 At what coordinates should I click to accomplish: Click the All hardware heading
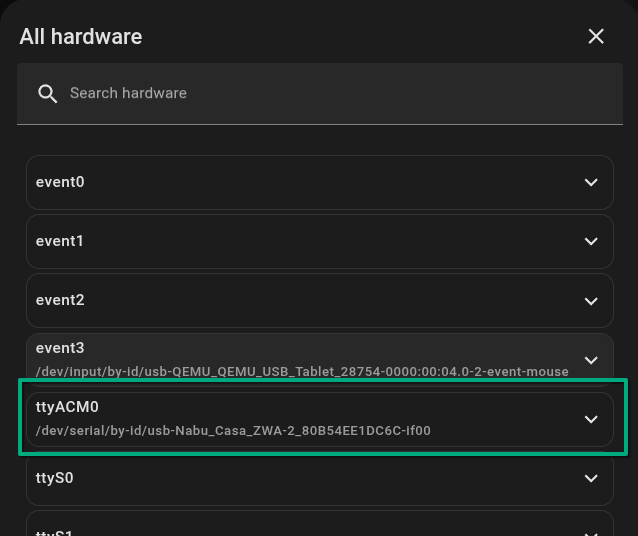tap(81, 36)
